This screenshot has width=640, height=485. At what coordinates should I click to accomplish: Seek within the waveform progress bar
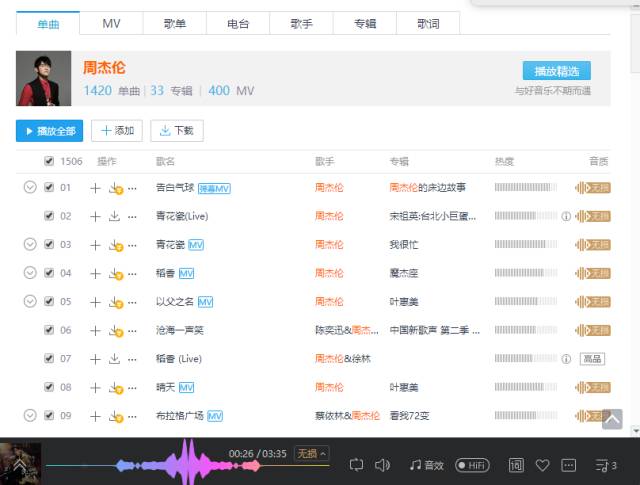pyautogui.click(x=187, y=465)
